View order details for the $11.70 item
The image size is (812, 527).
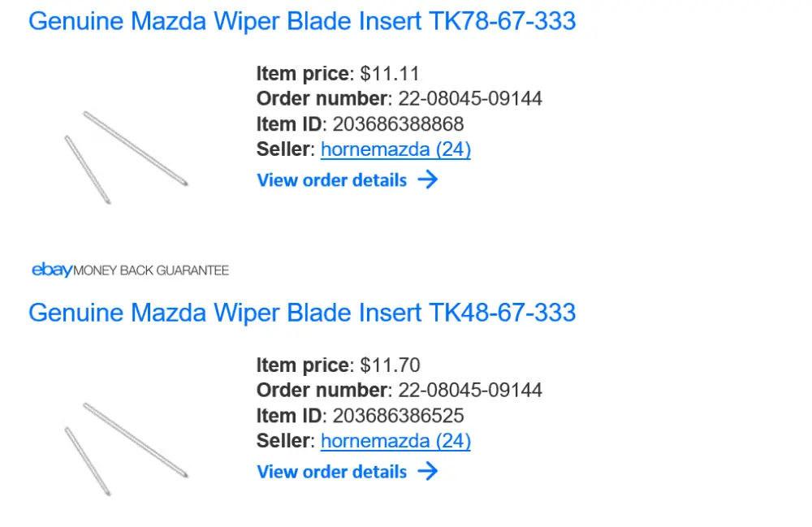tap(331, 472)
